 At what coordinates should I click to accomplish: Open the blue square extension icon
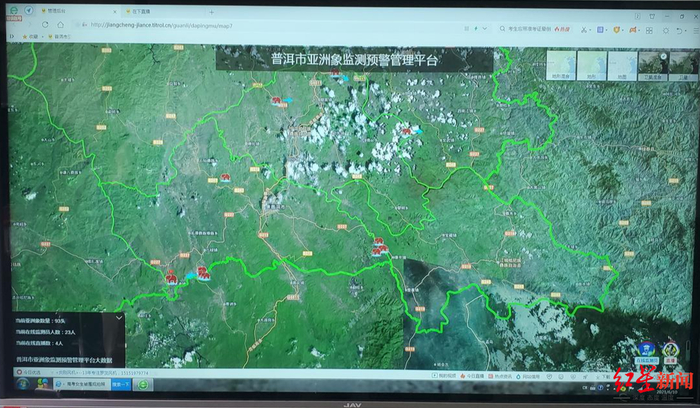pos(600,30)
